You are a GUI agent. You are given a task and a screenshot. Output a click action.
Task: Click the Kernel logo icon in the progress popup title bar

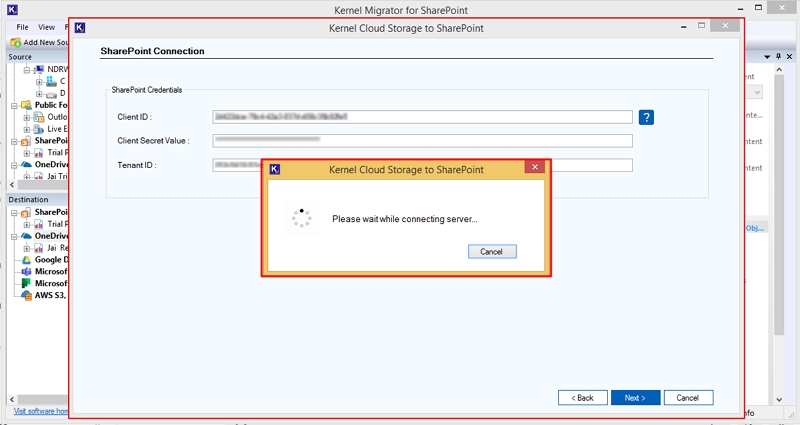[274, 169]
